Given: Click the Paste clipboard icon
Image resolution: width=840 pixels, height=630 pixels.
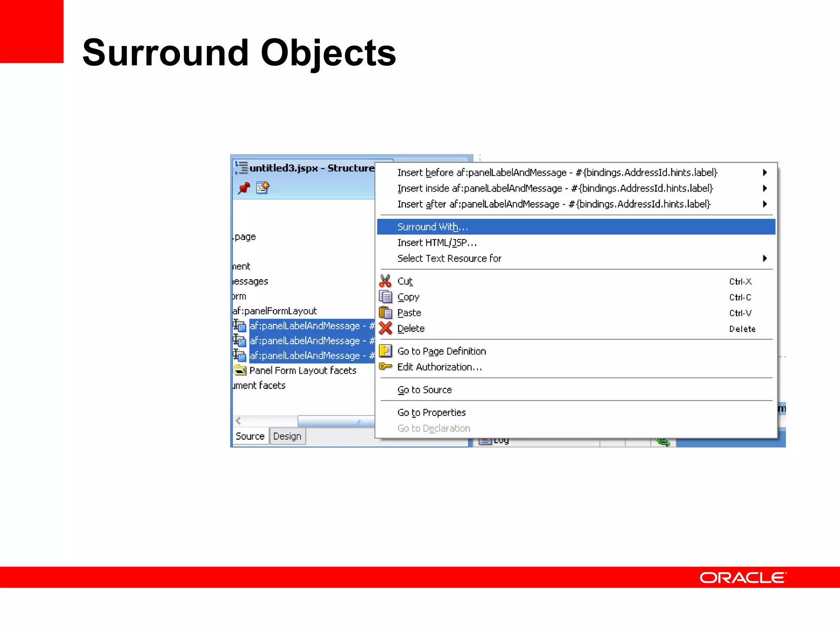Looking at the screenshot, I should point(385,313).
